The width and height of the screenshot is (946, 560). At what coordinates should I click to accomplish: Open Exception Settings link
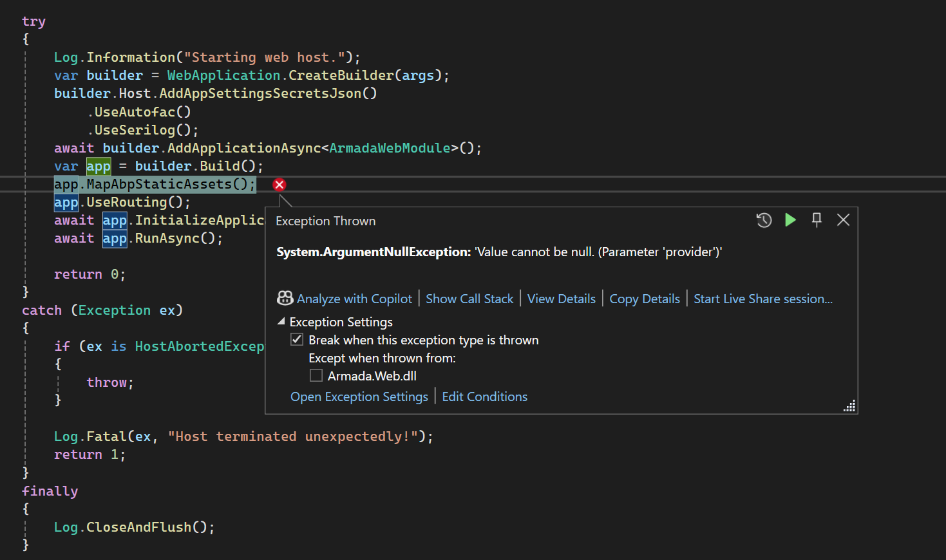[359, 397]
